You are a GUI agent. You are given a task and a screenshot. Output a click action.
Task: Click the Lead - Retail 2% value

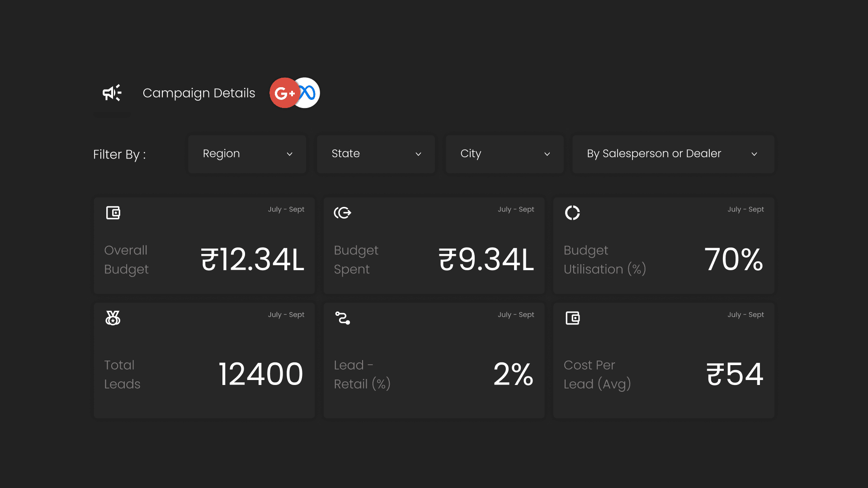click(x=513, y=374)
